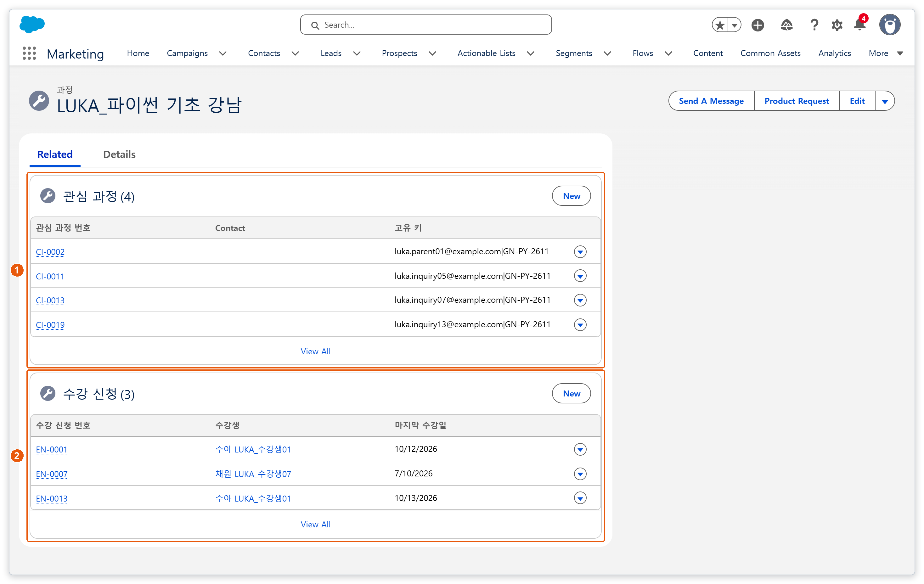The image size is (924, 584).
Task: Open record CI-0013
Action: click(x=50, y=300)
